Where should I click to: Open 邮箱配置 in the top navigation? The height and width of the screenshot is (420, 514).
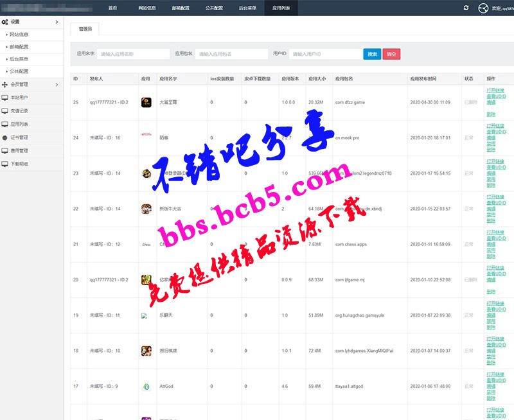(181, 8)
